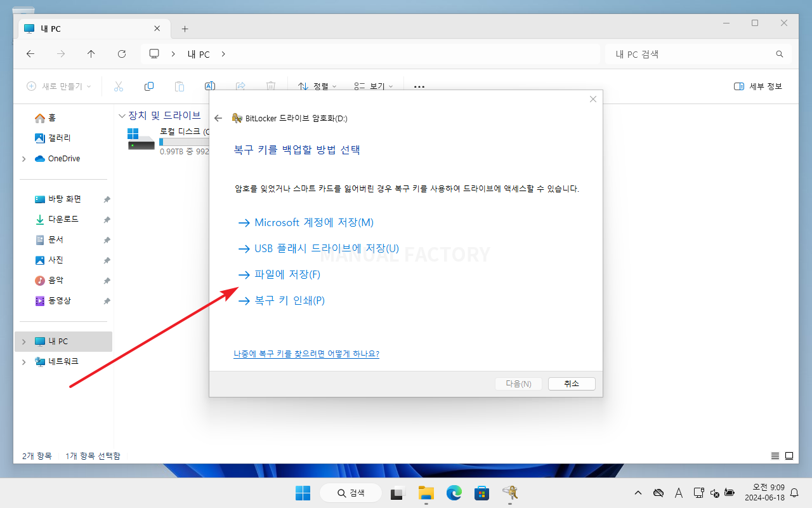Close the BitLocker dialog with X

(593, 99)
